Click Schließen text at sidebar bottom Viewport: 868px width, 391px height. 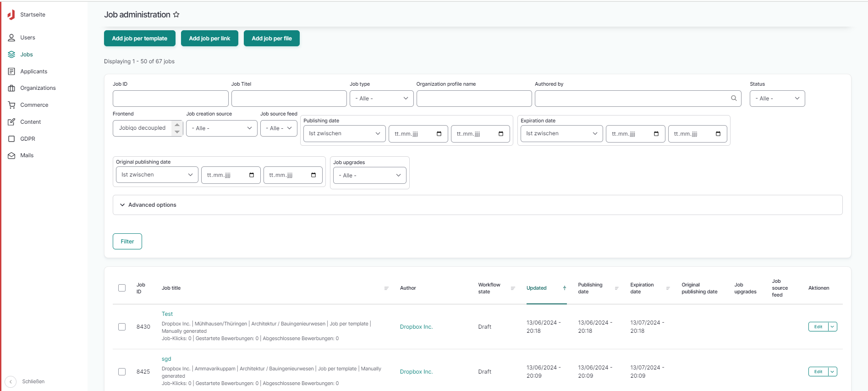(33, 381)
